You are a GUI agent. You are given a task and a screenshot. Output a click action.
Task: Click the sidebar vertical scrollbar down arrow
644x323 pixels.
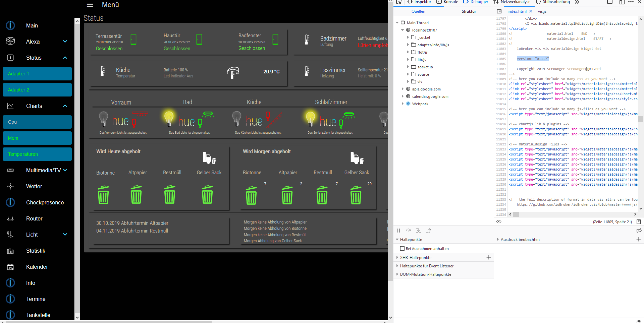[x=77, y=317]
